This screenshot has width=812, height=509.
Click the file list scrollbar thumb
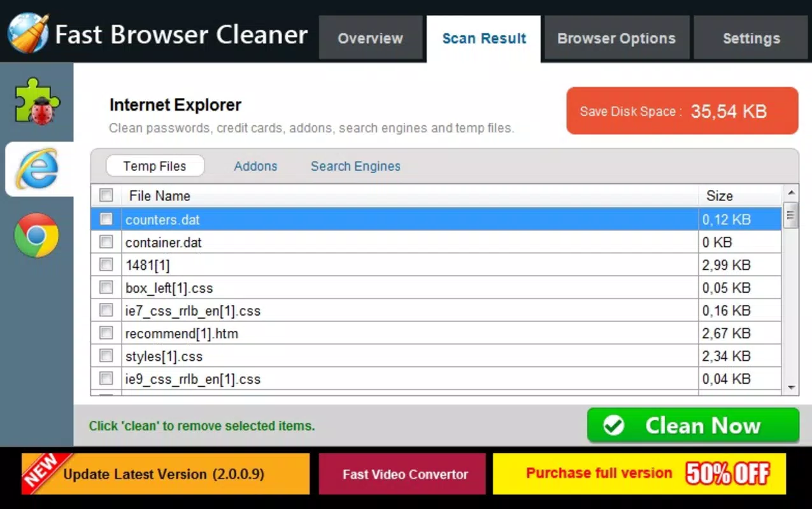(x=791, y=215)
